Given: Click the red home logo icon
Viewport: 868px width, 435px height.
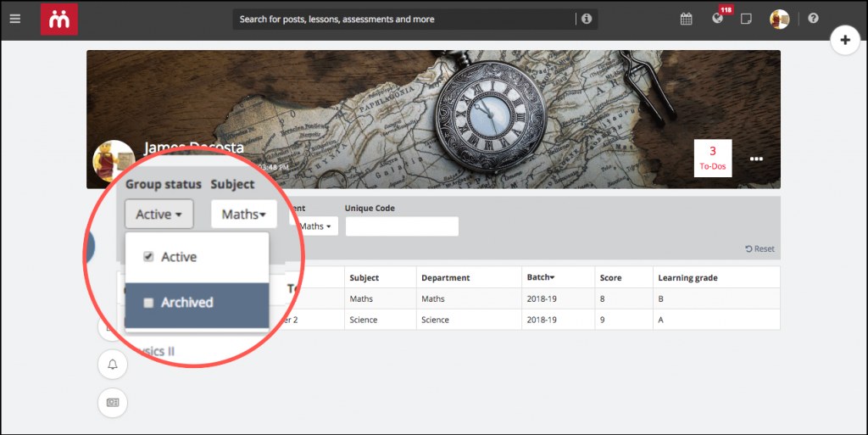Looking at the screenshot, I should tap(59, 20).
